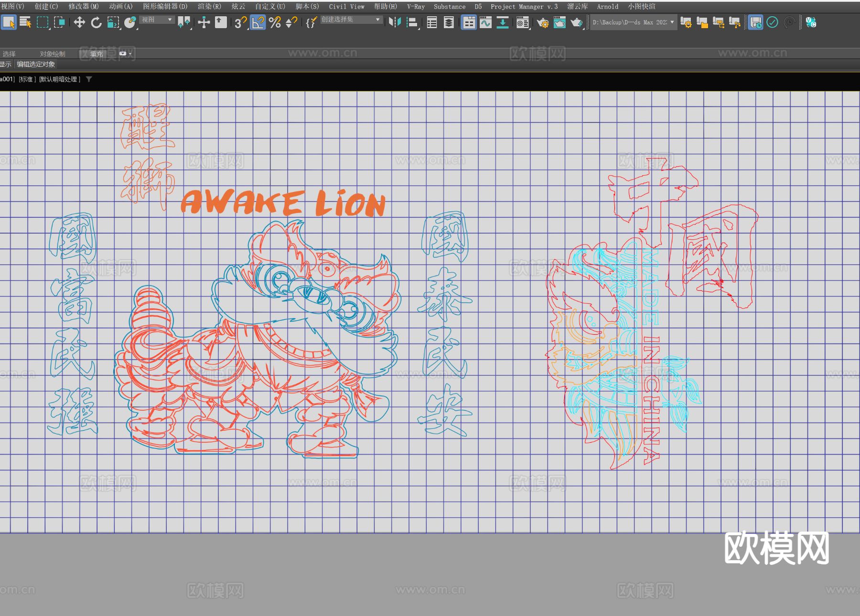Open Select by Name tool
The width and height of the screenshot is (860, 616).
25,22
